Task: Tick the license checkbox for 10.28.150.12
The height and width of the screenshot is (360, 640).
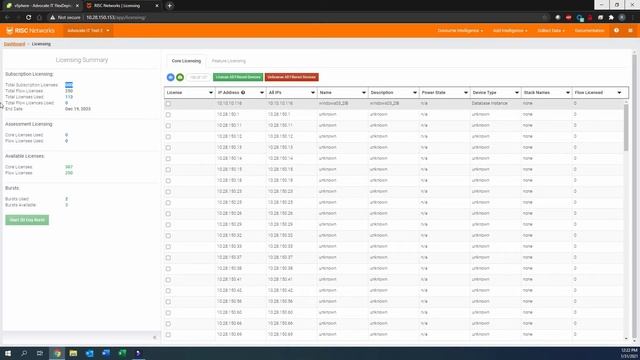Action: pos(168,137)
